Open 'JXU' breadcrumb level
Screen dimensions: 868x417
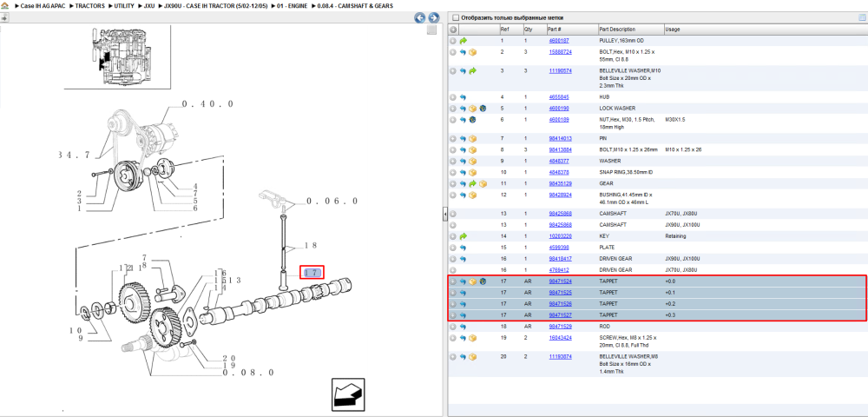pyautogui.click(x=149, y=5)
